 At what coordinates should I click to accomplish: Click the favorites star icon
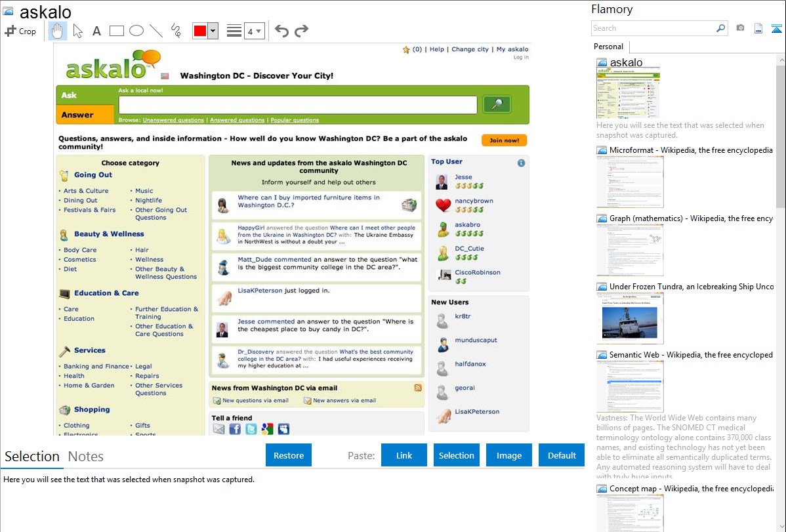pos(406,50)
